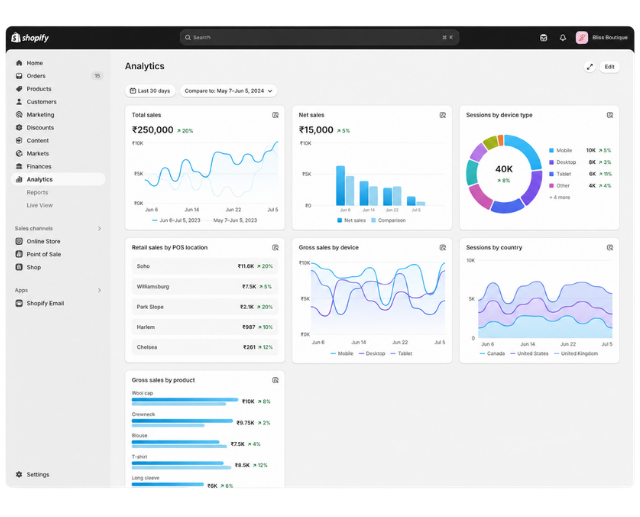Click the Williamsburg location row
The width and height of the screenshot is (640, 517).
pyautogui.click(x=204, y=286)
